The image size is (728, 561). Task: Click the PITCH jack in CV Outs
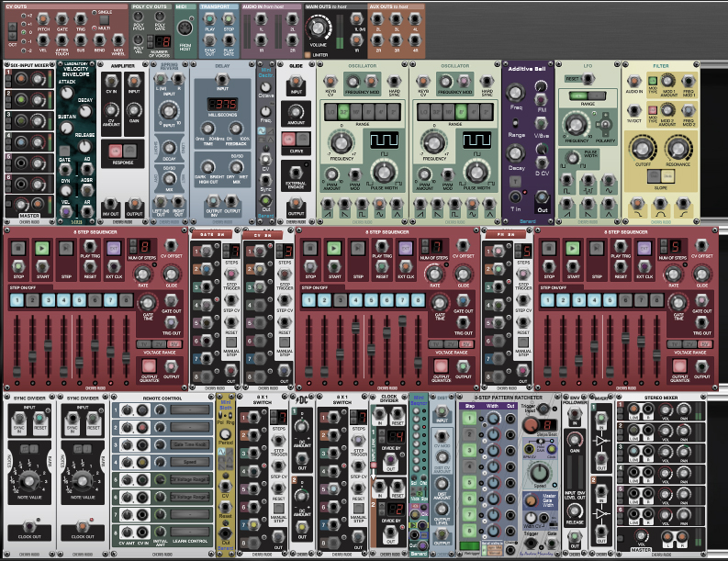click(43, 19)
